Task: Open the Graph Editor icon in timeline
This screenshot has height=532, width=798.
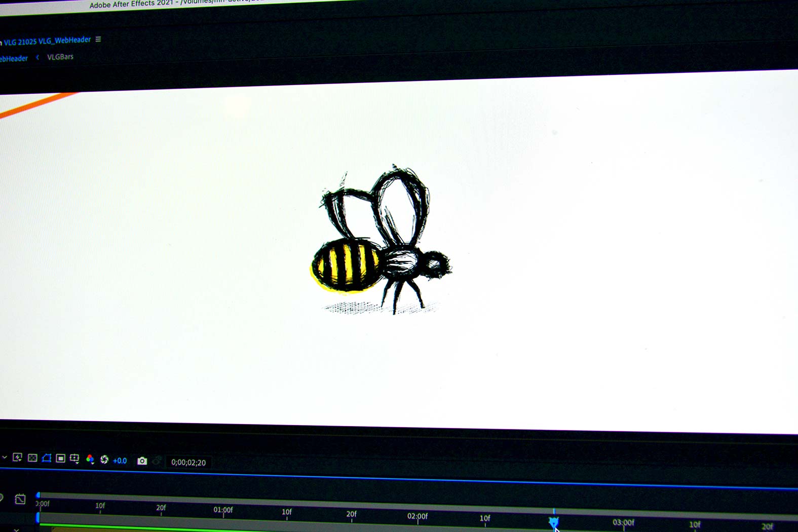Action: (20, 499)
